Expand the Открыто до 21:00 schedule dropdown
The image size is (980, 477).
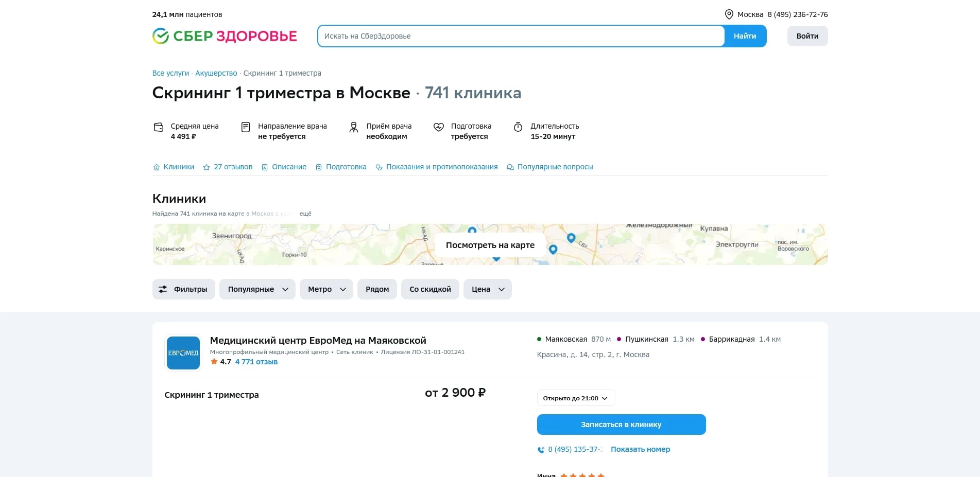pos(575,398)
